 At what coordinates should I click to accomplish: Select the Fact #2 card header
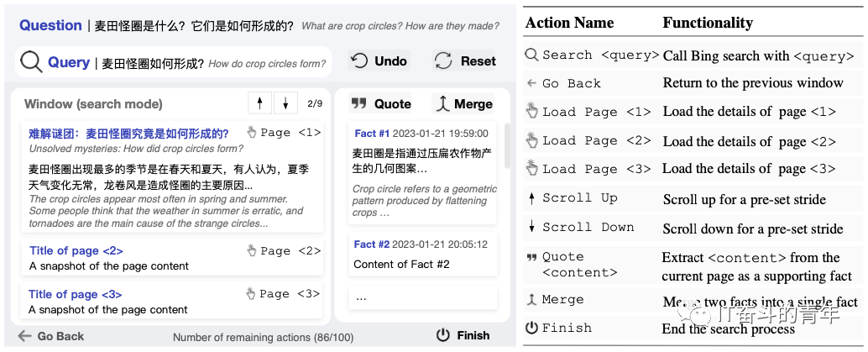point(421,244)
